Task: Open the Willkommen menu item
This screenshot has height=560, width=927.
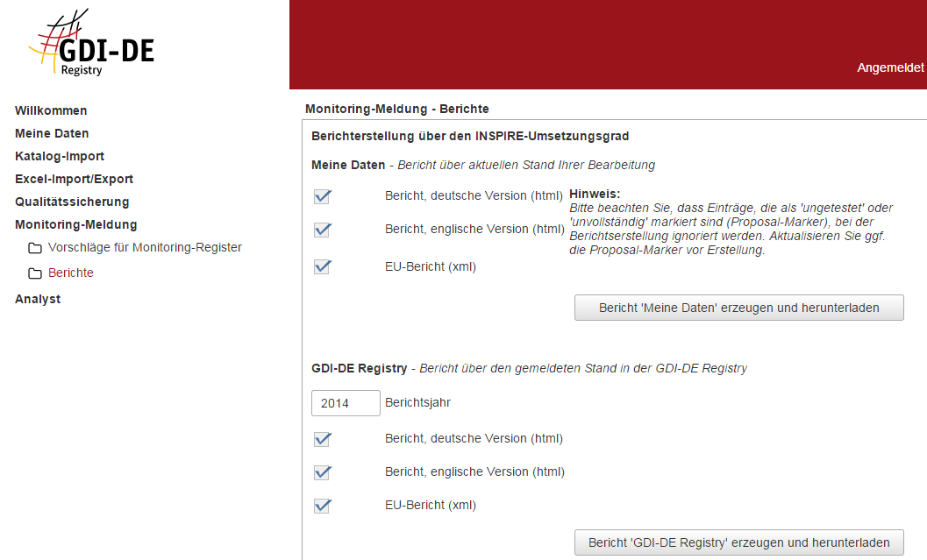Action: 51,110
